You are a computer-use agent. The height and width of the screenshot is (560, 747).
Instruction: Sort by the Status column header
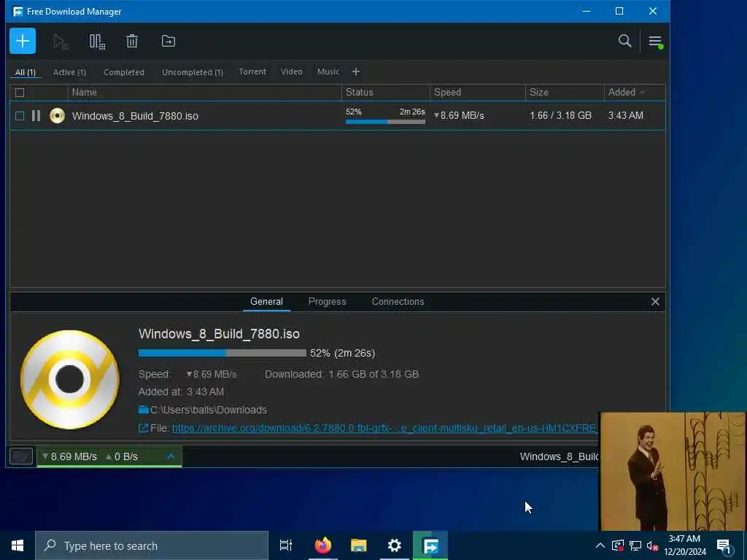tap(385, 93)
